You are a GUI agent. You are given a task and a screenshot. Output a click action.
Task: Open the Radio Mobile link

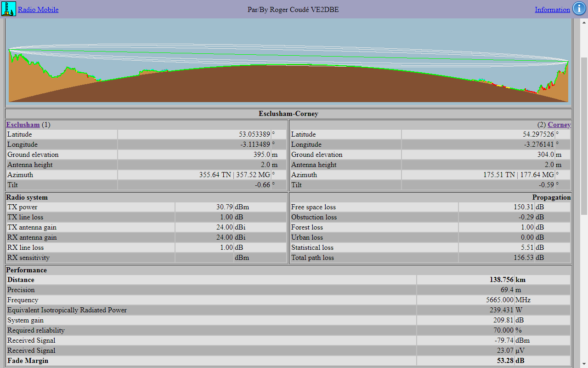point(38,10)
